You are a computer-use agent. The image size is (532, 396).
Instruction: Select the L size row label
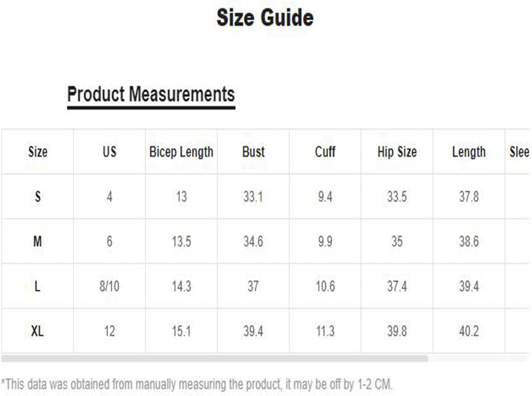pos(38,286)
